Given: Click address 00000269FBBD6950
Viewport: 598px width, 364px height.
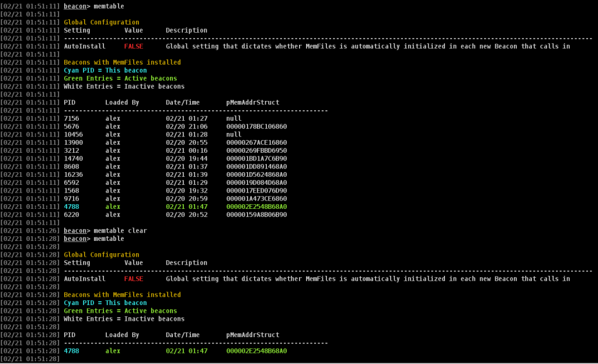Looking at the screenshot, I should coord(257,150).
